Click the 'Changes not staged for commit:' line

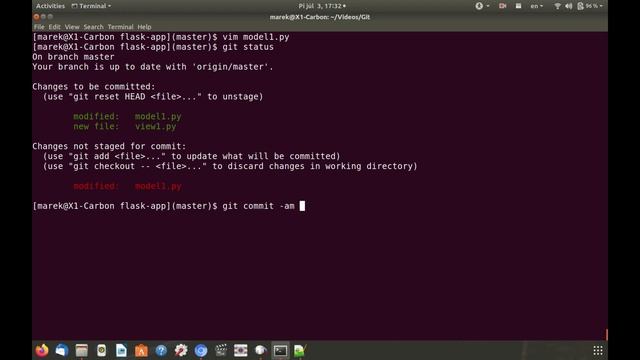(109, 146)
